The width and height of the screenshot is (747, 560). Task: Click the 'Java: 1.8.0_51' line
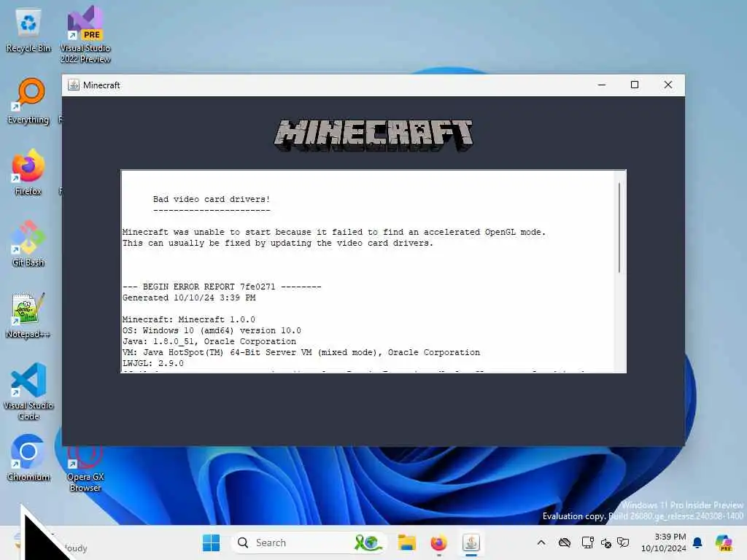click(209, 341)
